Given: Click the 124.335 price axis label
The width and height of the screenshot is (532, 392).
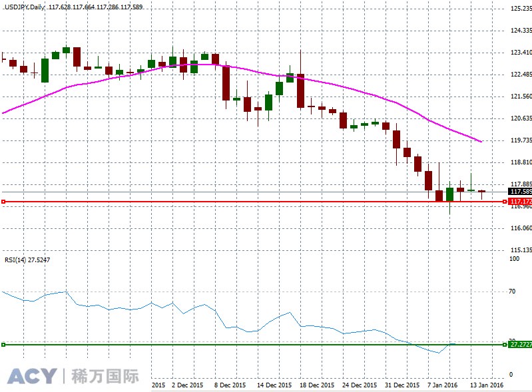Looking at the screenshot, I should coord(521,31).
